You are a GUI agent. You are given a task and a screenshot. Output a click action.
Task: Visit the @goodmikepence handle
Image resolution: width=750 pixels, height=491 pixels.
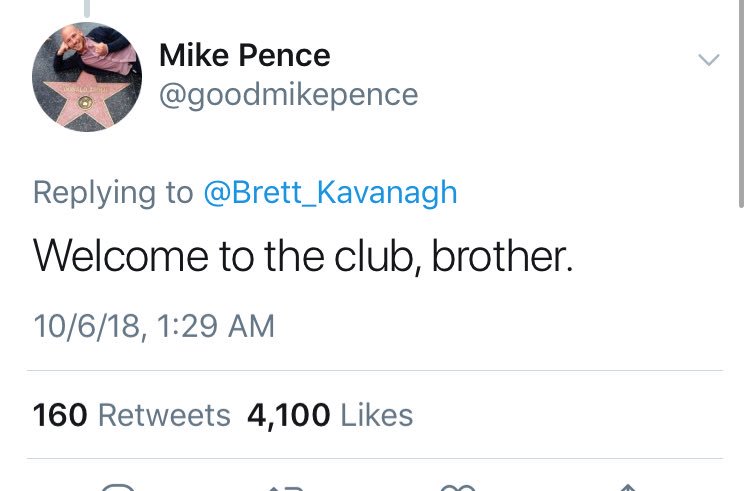289,95
